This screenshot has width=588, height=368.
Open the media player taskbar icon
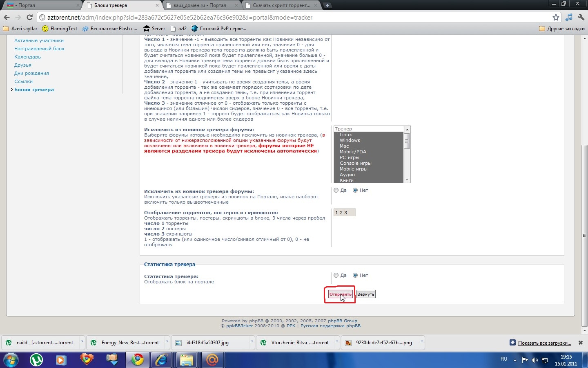pyautogui.click(x=61, y=360)
